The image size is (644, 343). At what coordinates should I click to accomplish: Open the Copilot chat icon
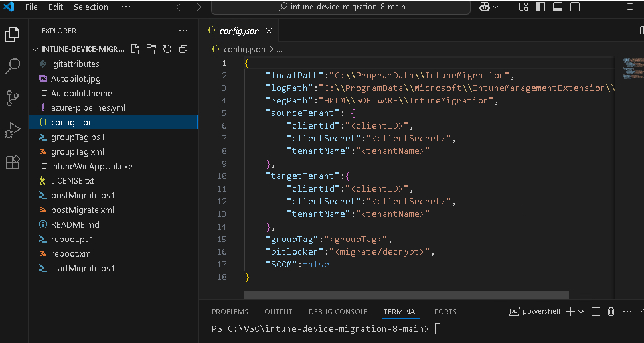click(485, 7)
